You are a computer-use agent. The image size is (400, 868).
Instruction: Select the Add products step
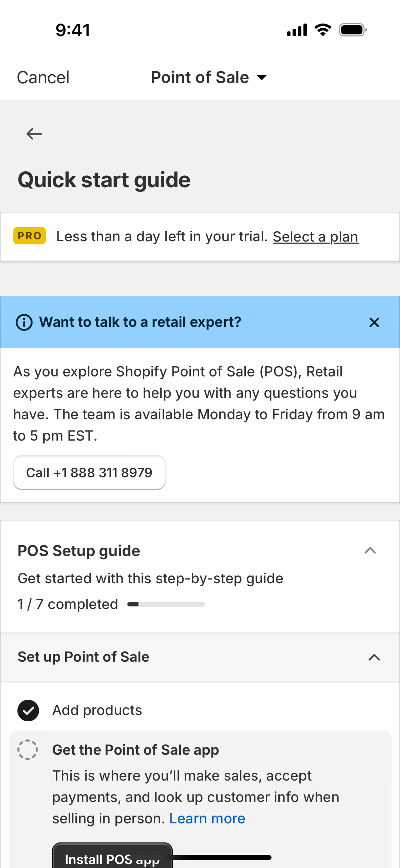coord(97,710)
